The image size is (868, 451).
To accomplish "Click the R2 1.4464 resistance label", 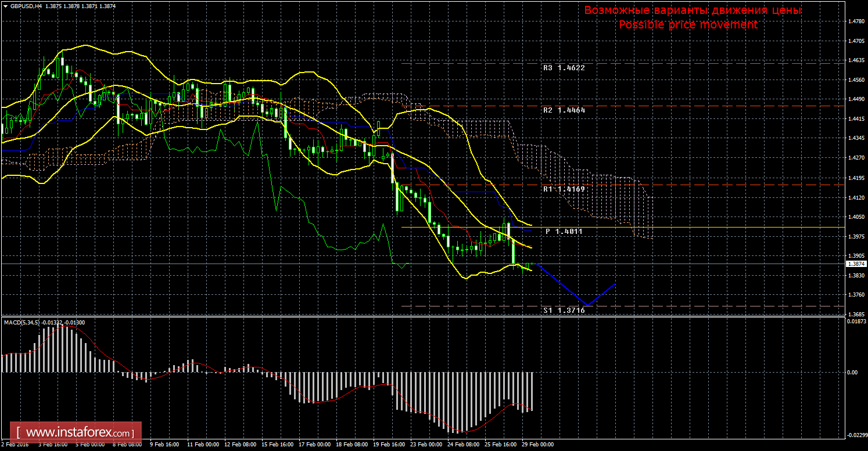I will click(564, 110).
